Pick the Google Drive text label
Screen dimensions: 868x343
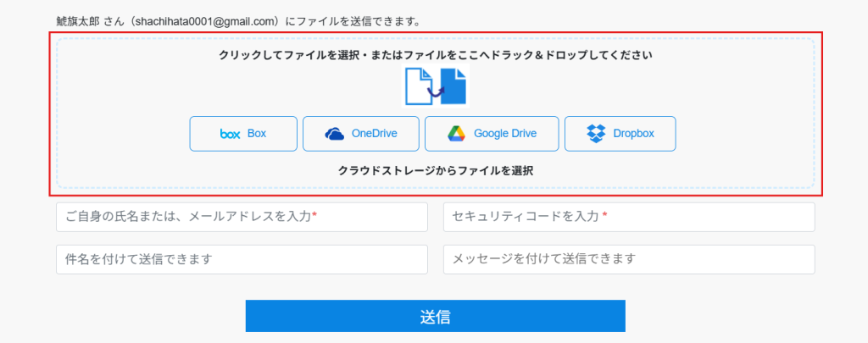[504, 134]
